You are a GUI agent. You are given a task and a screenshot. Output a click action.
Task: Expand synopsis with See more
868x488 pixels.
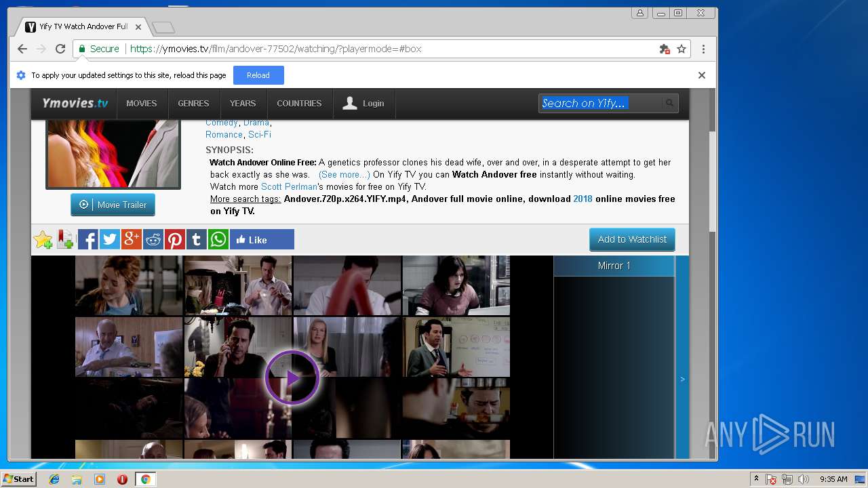344,174
